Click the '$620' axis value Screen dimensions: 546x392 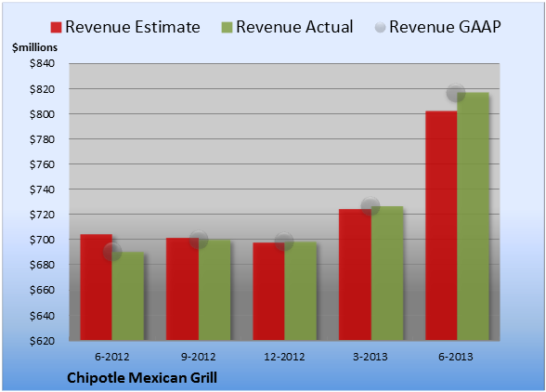42,341
